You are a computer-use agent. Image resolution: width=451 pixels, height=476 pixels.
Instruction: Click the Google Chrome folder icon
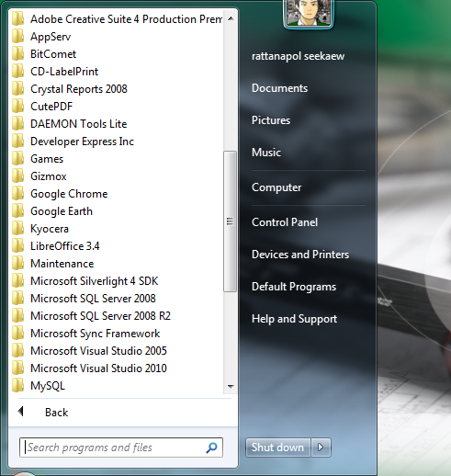click(x=17, y=194)
